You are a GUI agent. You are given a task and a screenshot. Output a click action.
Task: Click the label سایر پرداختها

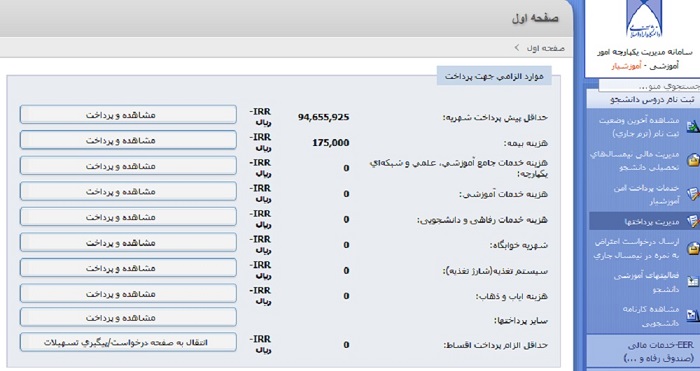pos(521,321)
